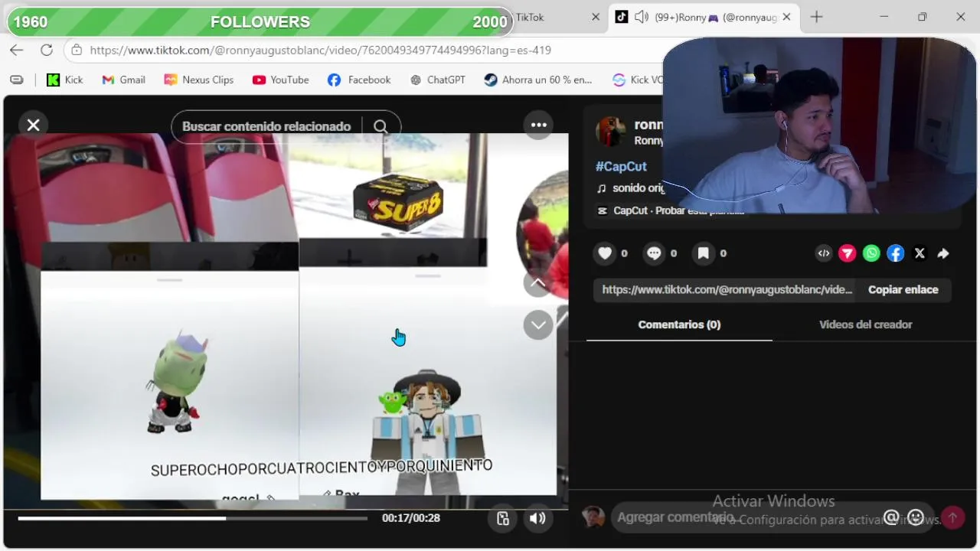Post comment with red arrow button
This screenshot has height=551, width=980.
click(x=952, y=518)
